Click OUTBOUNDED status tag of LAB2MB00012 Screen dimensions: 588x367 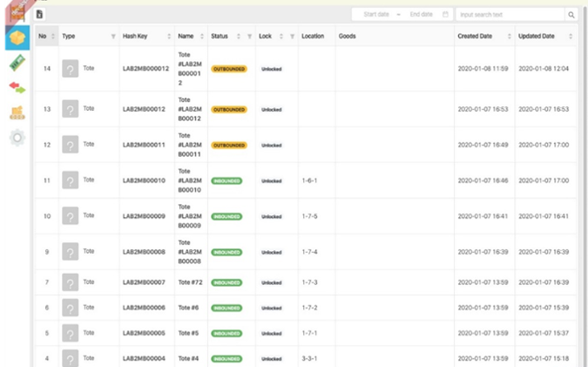229,110
